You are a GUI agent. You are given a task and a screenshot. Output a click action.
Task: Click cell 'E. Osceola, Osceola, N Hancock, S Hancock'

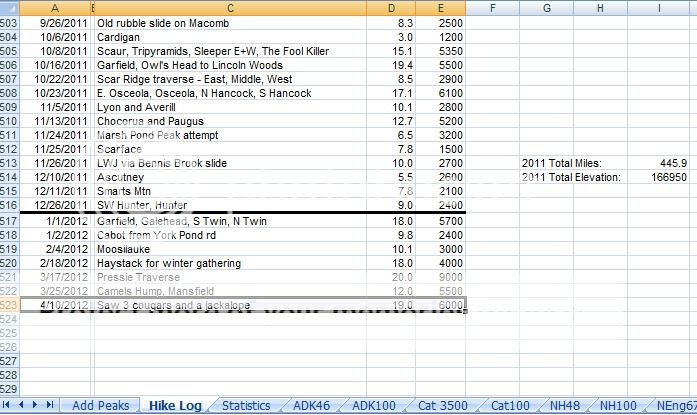(230, 93)
